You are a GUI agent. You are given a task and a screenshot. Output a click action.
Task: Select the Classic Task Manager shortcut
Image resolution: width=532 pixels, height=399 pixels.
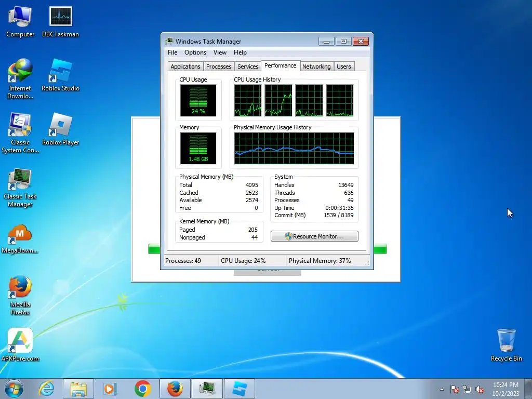point(20,187)
